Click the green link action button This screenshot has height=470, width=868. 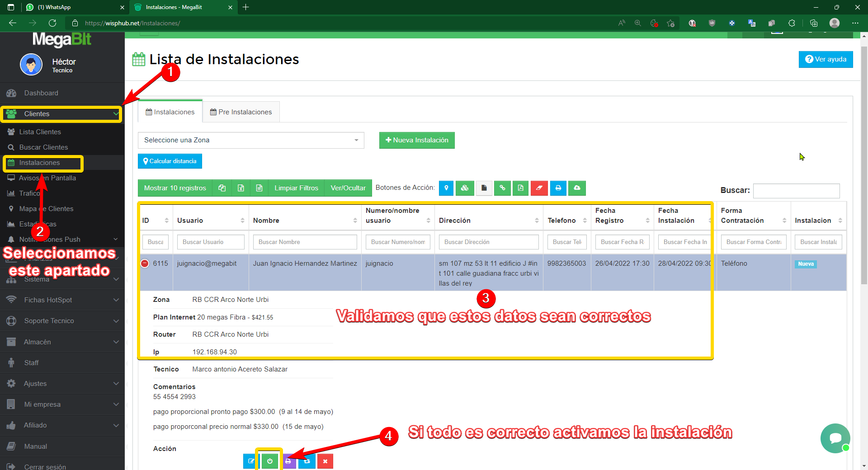(x=502, y=188)
